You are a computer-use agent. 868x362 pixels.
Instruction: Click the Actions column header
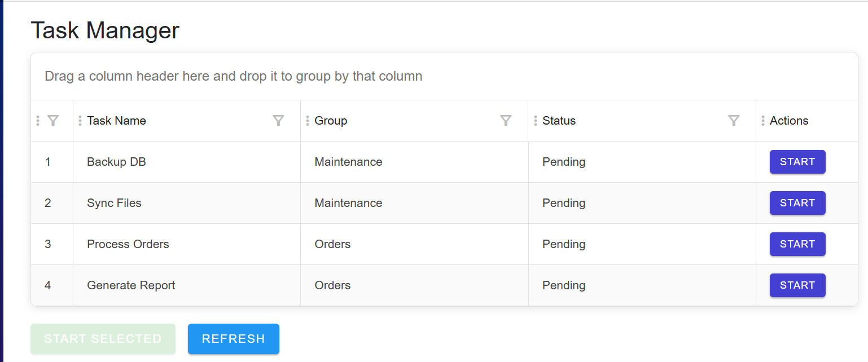click(x=807, y=121)
